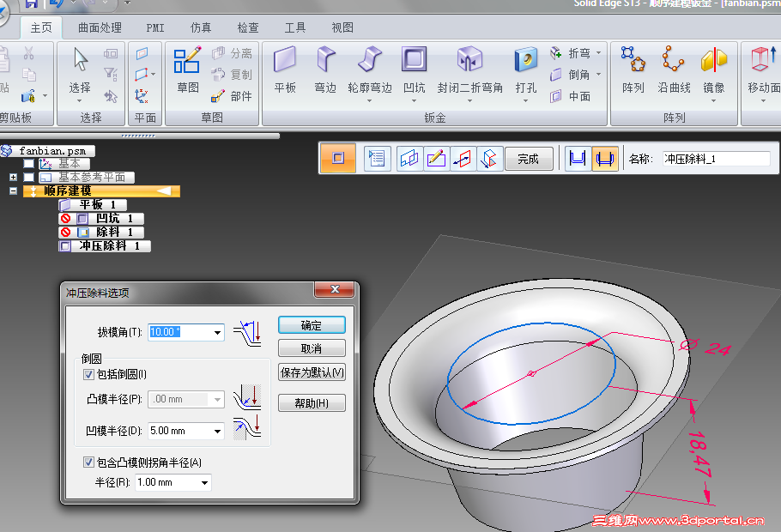Click the 保存为默认 button
Screen dimensions: 781x532
coord(312,372)
